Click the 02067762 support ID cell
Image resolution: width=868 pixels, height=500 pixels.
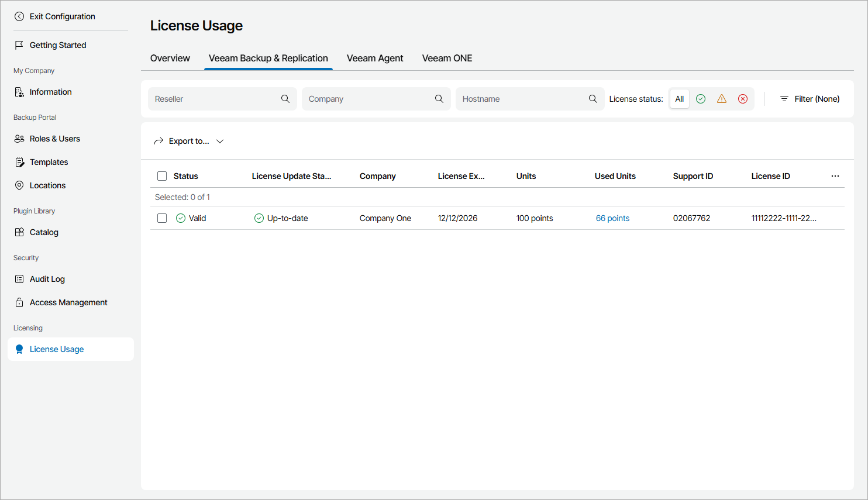pyautogui.click(x=692, y=218)
